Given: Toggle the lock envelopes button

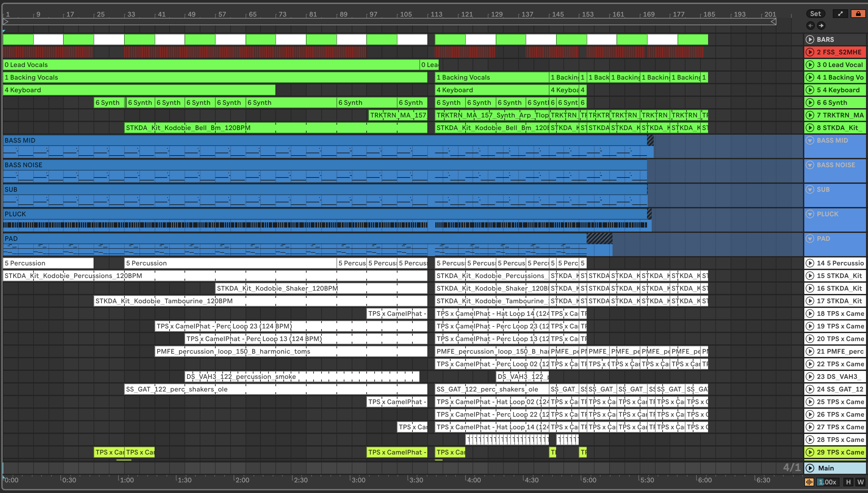Looking at the screenshot, I should coord(858,14).
